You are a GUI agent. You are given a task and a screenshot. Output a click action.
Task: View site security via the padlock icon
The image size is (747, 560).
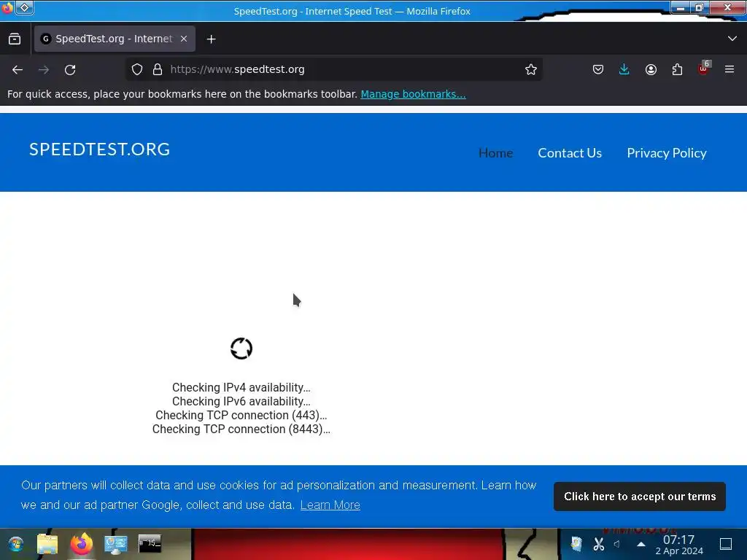pos(158,69)
